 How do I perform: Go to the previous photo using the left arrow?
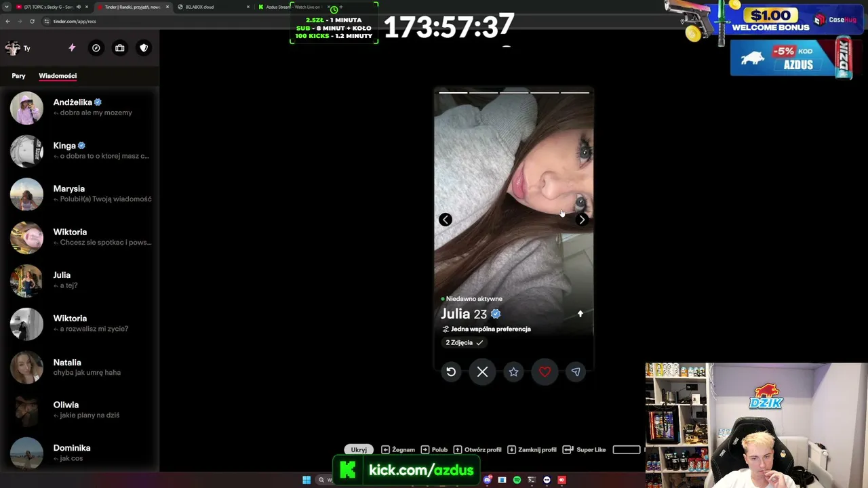click(x=445, y=220)
